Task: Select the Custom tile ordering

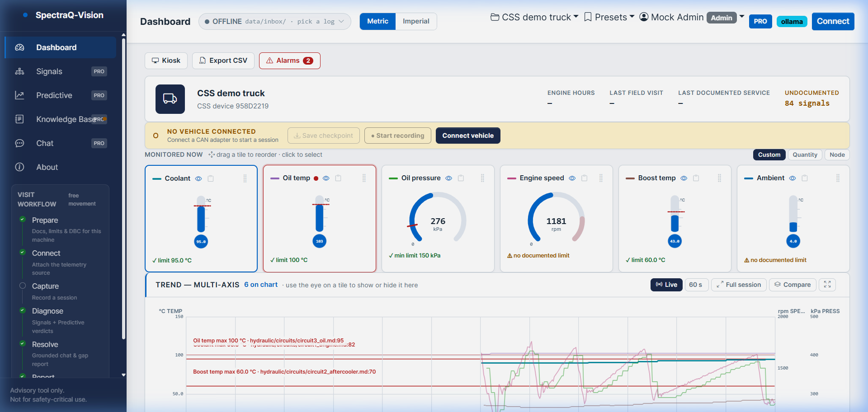Action: pos(769,154)
